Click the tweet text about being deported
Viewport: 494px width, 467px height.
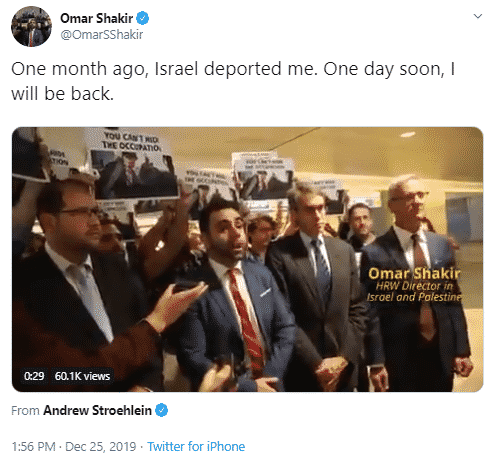[x=233, y=81]
